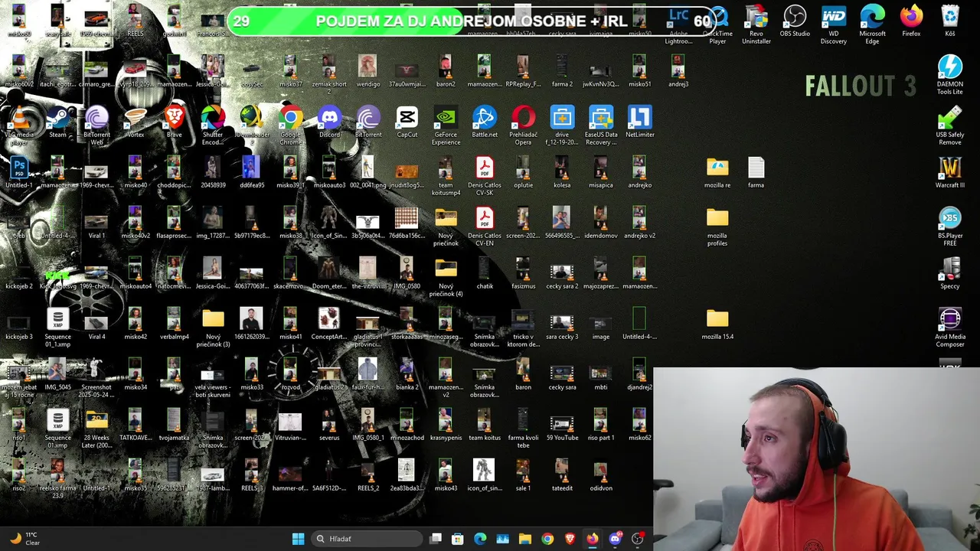
Task: Open the Nový priečinok (3) folder
Action: coord(213,327)
